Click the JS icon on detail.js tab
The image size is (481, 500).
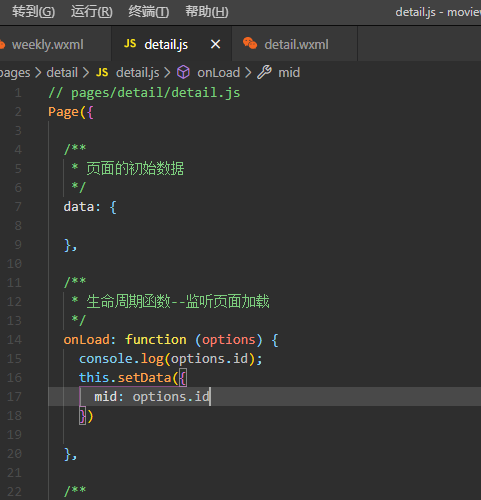130,44
